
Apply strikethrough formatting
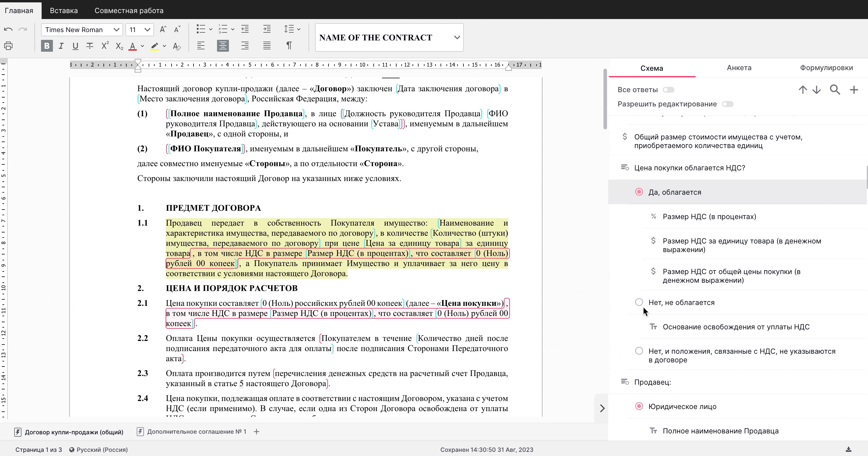point(90,45)
